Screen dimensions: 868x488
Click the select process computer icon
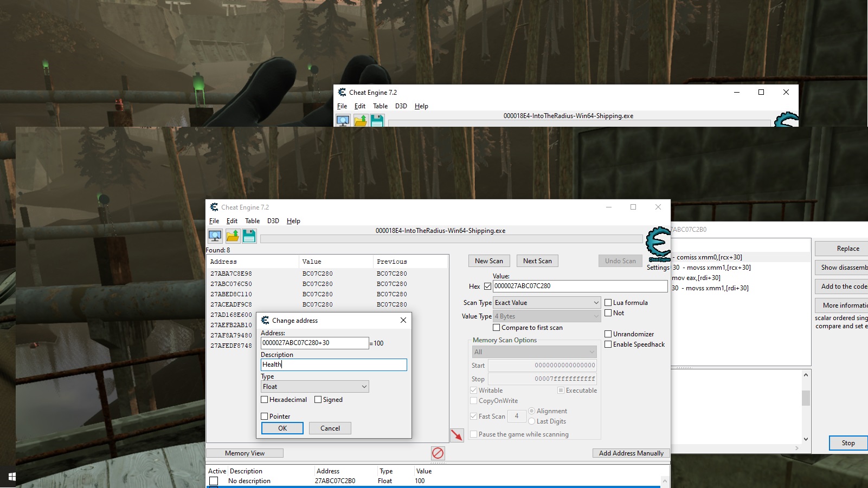click(215, 236)
